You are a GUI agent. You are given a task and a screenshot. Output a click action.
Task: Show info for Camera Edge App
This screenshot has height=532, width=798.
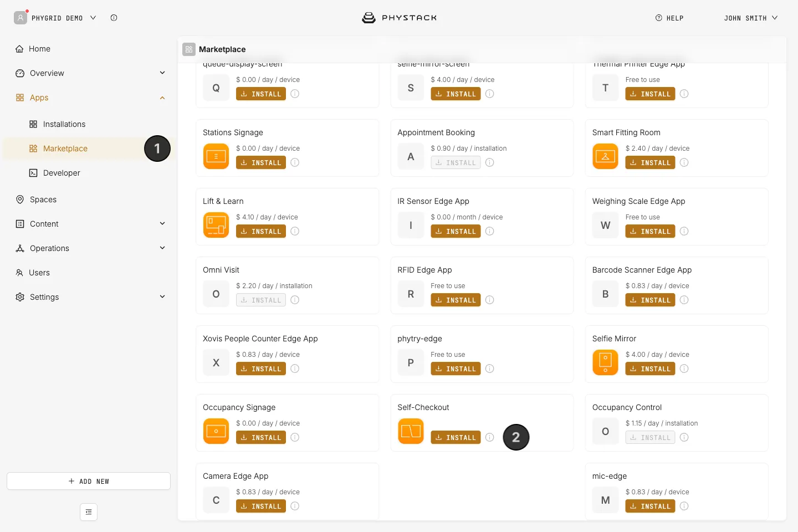(x=295, y=506)
